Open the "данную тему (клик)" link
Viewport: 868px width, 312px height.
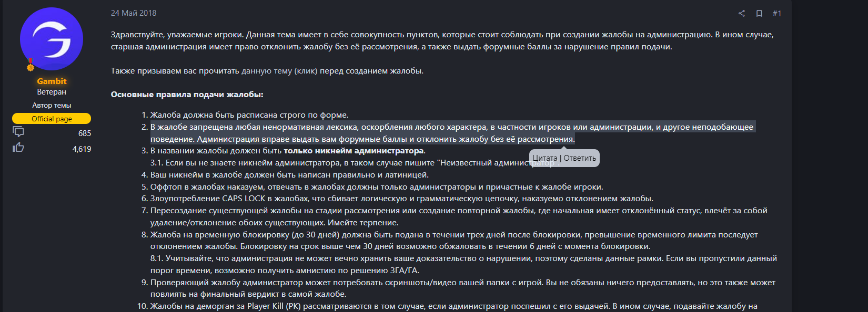(279, 71)
